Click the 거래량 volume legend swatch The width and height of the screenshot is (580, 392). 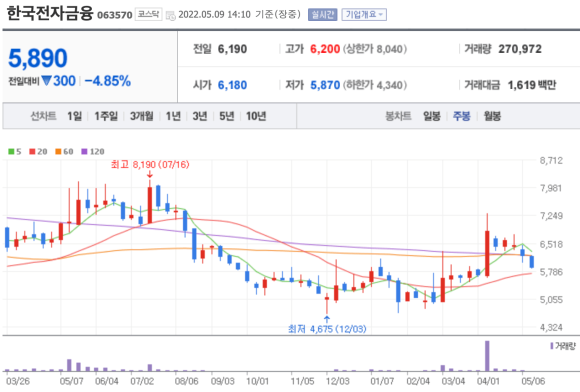coord(552,346)
